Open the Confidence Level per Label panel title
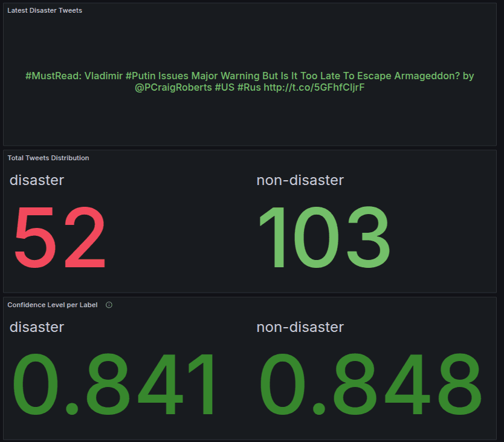The image size is (504, 442). (53, 305)
